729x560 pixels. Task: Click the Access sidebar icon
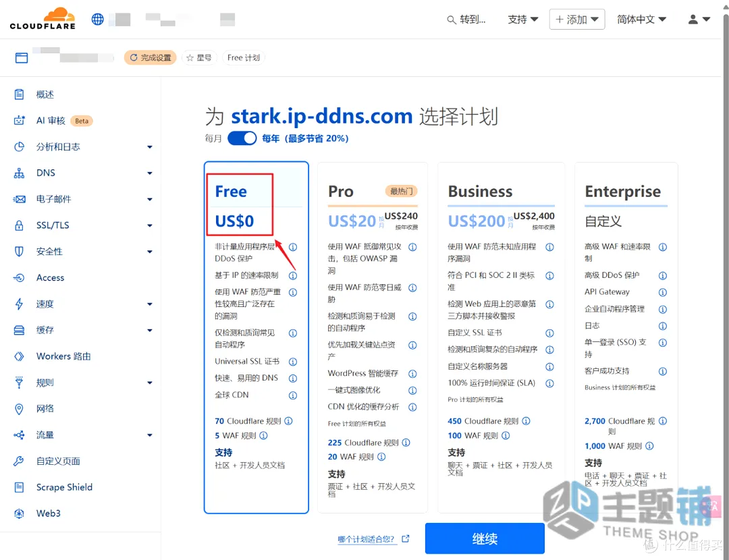click(19, 278)
